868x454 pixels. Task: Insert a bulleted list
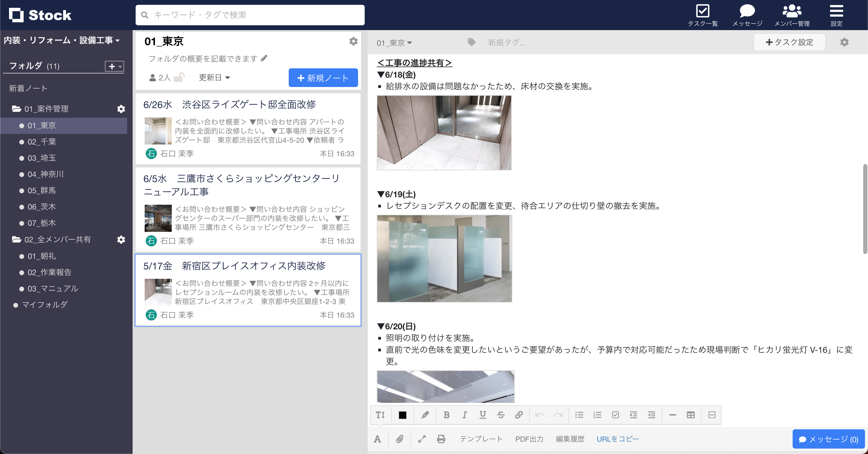click(x=579, y=415)
